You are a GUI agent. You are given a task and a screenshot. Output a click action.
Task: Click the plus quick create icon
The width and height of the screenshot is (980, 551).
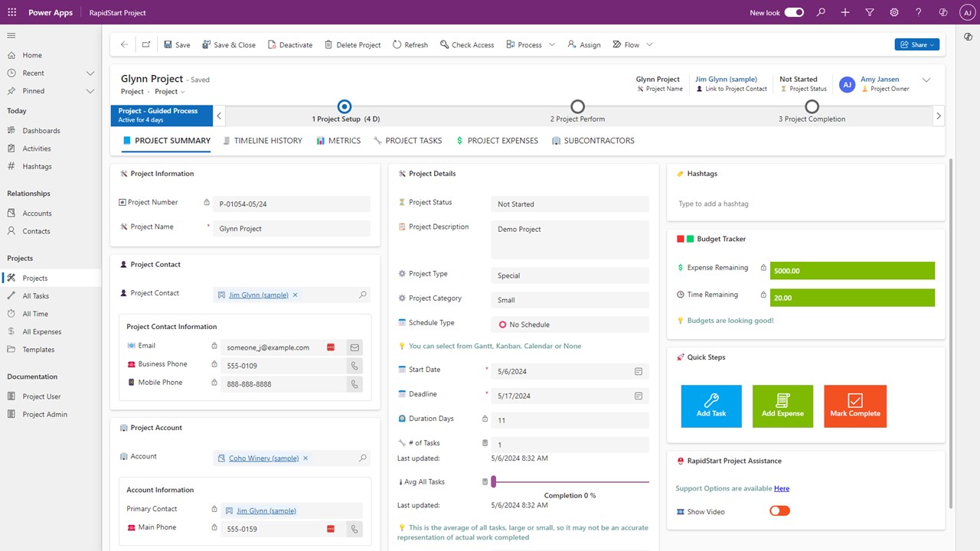(x=845, y=12)
